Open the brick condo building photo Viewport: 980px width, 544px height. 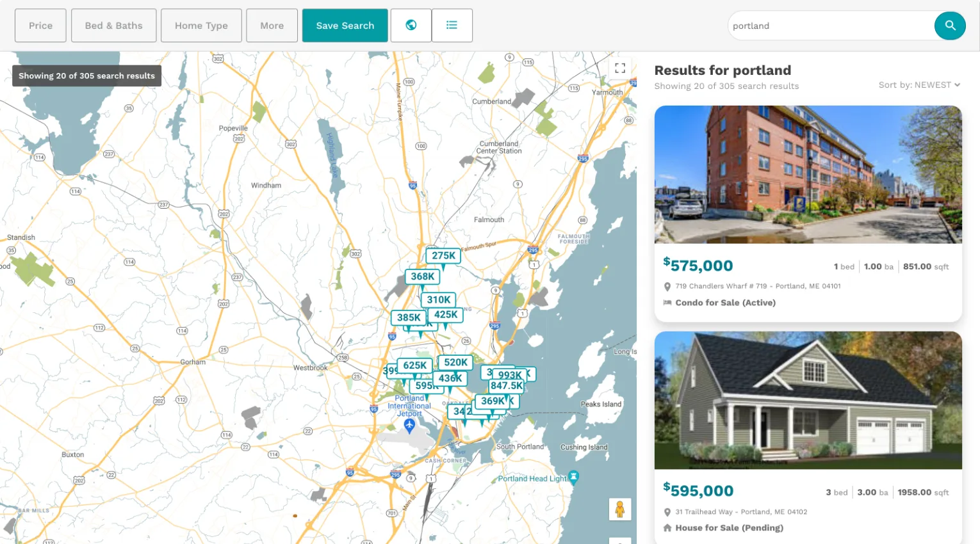click(x=808, y=175)
